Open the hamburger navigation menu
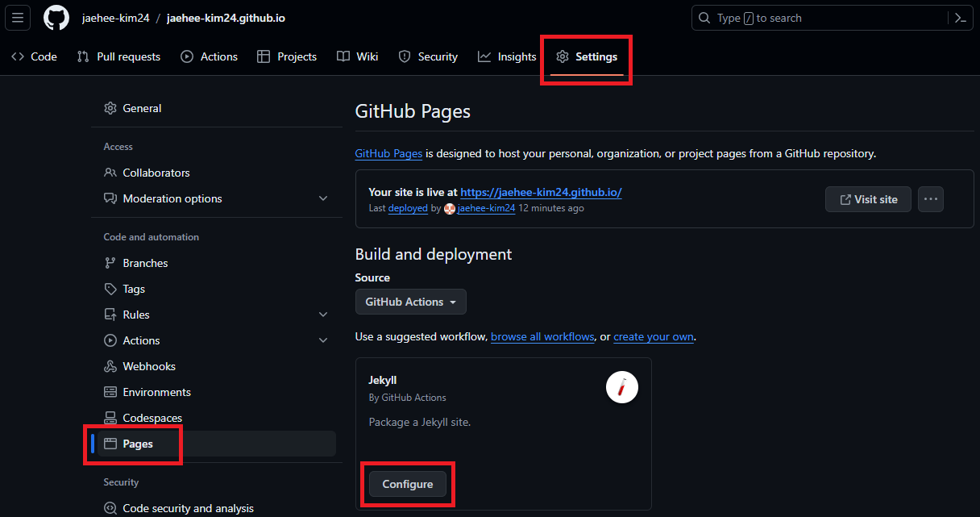 pos(18,18)
